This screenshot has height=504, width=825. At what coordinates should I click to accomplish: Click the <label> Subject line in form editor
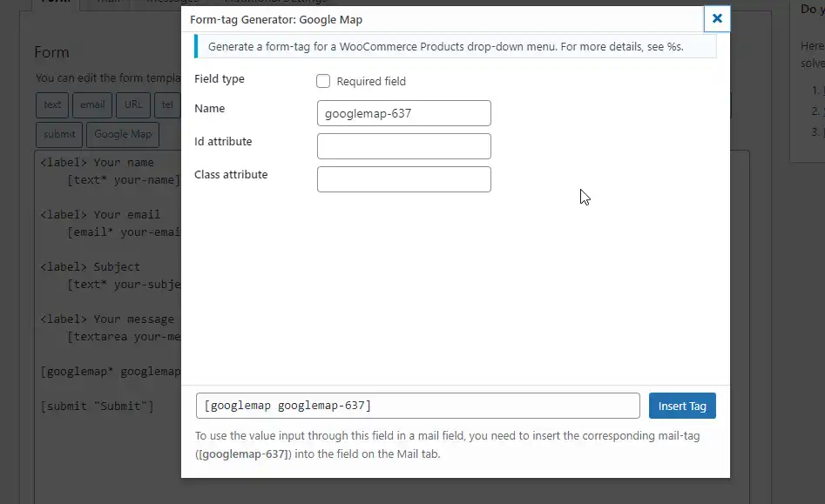pyautogui.click(x=91, y=267)
